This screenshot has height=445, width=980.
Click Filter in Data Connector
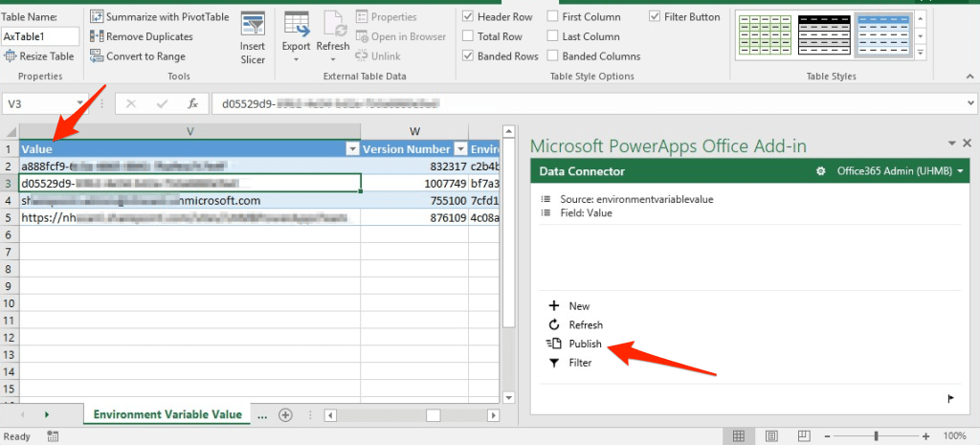click(570, 363)
